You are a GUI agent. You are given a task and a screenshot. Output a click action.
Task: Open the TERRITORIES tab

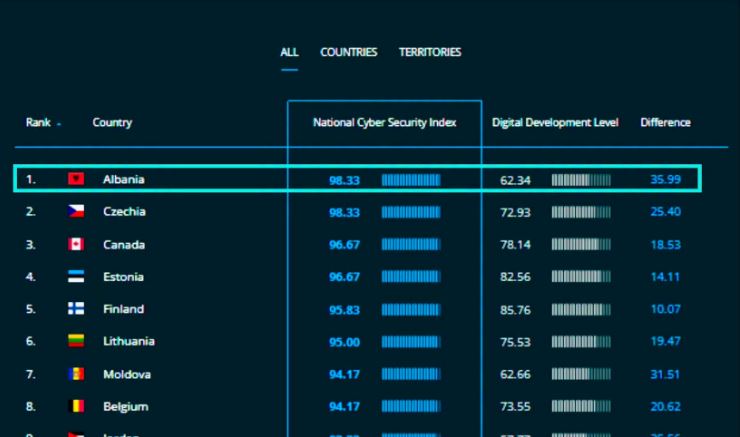click(430, 52)
